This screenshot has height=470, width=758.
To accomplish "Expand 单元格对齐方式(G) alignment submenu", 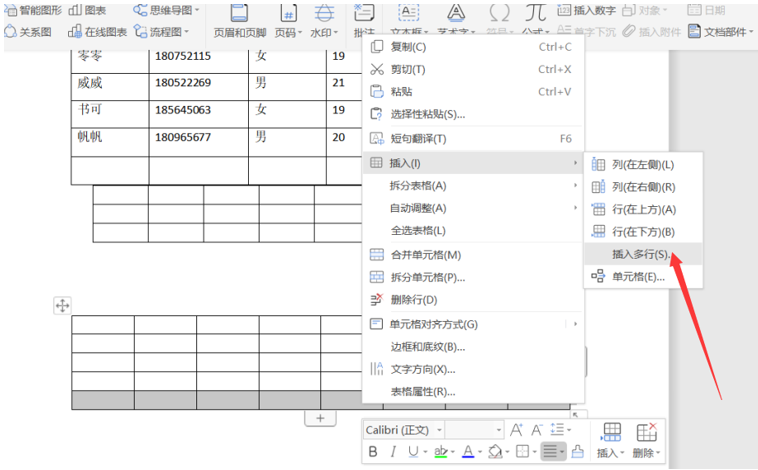I will click(x=473, y=324).
